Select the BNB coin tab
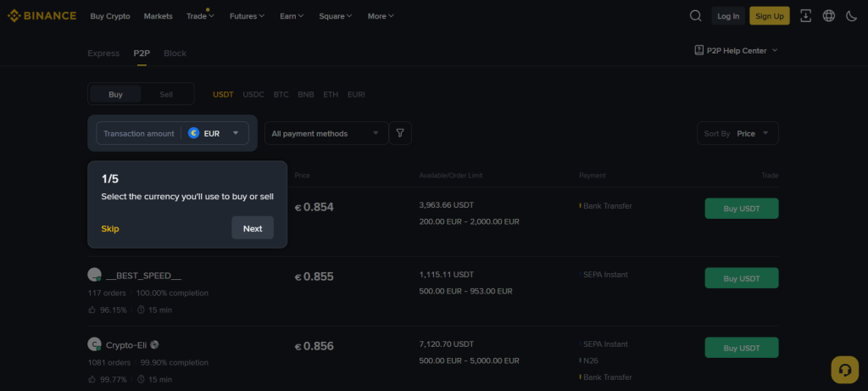This screenshot has height=391, width=868. tap(306, 94)
